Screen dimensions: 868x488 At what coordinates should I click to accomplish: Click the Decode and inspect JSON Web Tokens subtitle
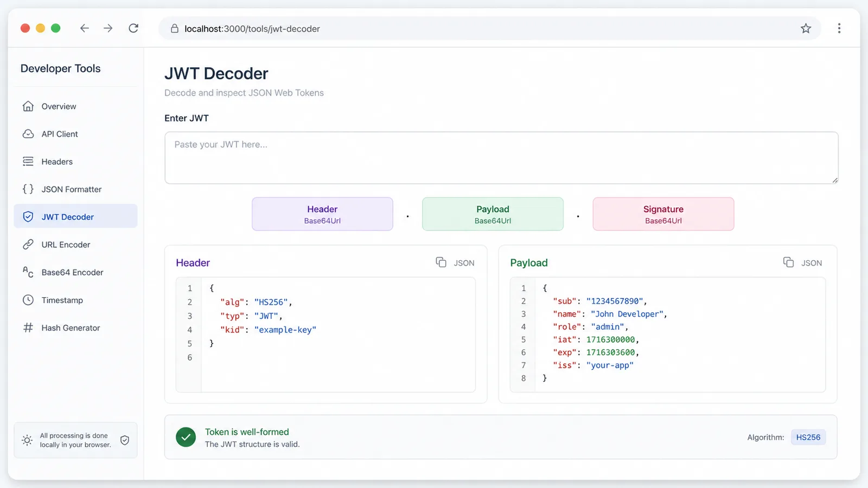coord(244,93)
